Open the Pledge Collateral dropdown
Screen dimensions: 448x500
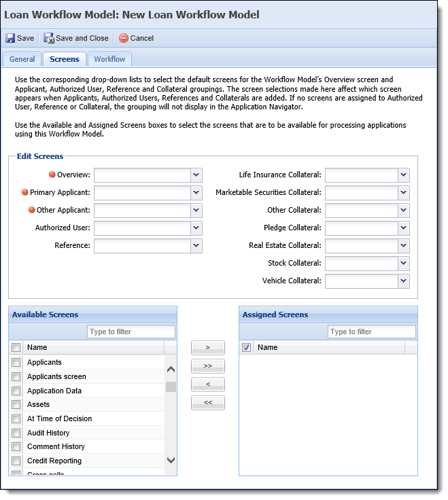tap(404, 228)
